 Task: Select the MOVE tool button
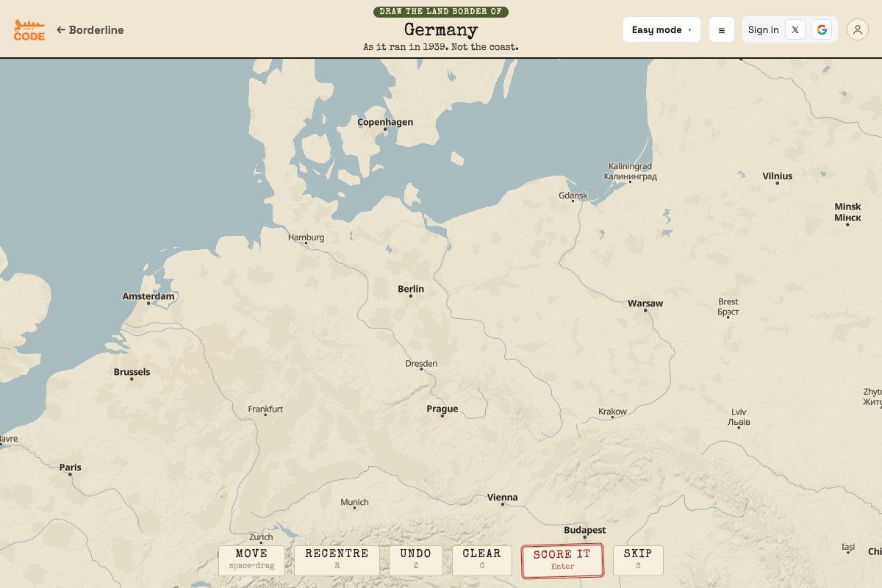click(251, 560)
